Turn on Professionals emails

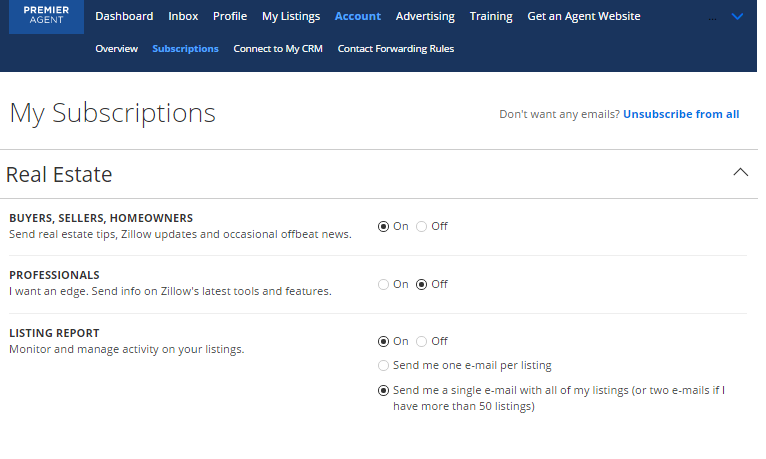click(384, 284)
